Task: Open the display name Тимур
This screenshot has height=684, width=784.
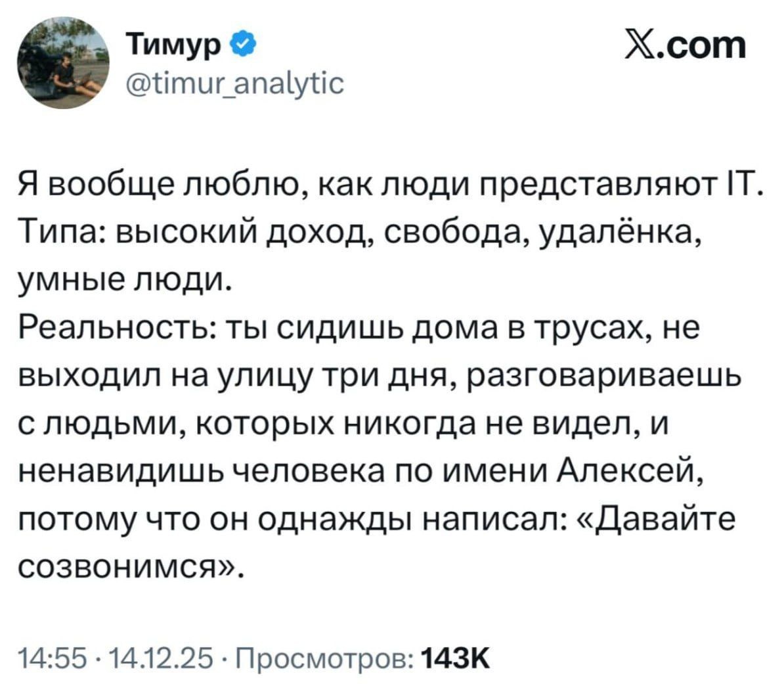Action: coord(175,46)
